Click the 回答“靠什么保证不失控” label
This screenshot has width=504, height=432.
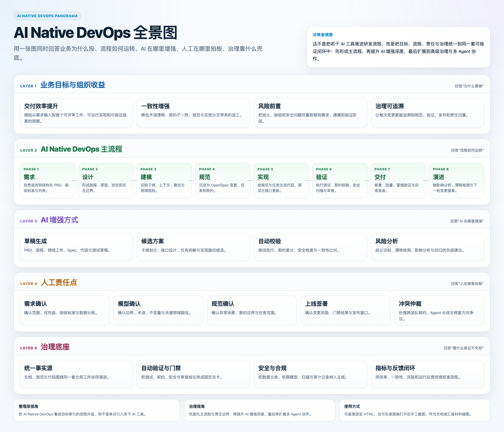(x=464, y=348)
